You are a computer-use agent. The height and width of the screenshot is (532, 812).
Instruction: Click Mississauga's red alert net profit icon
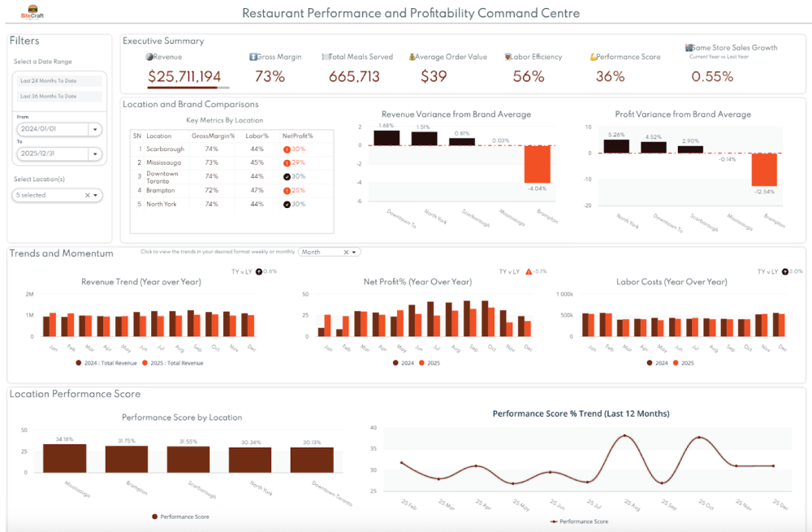point(287,162)
